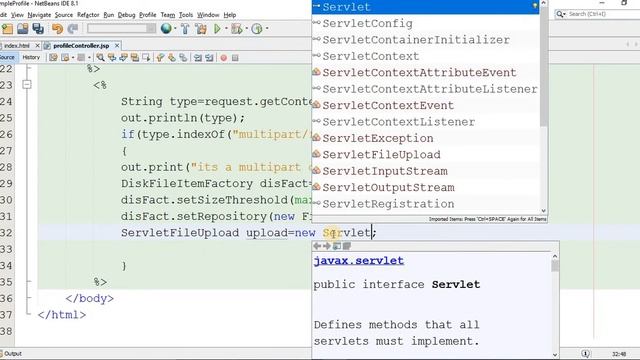
Task: Click the Toggle Highlight Search icon
Action: pyautogui.click(x=135, y=58)
